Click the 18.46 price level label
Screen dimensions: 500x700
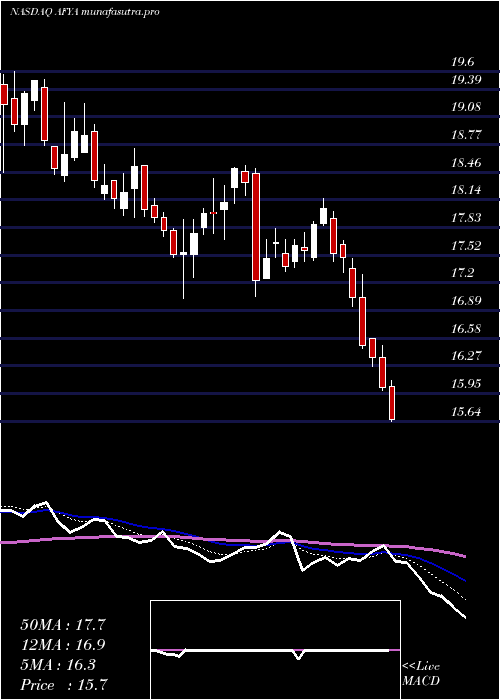point(466,162)
